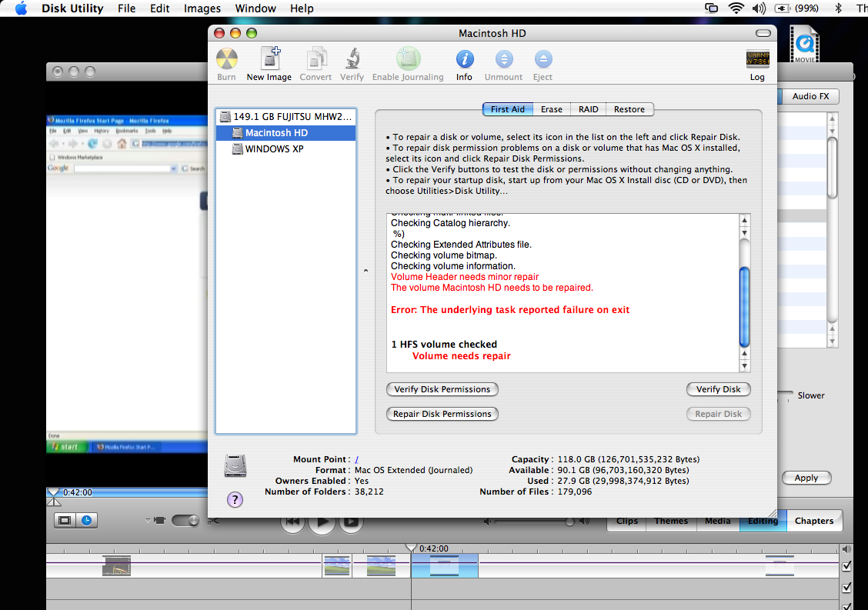The width and height of the screenshot is (868, 610).
Task: Toggle the video track checkbox in iMovie timeline
Action: coord(847,565)
